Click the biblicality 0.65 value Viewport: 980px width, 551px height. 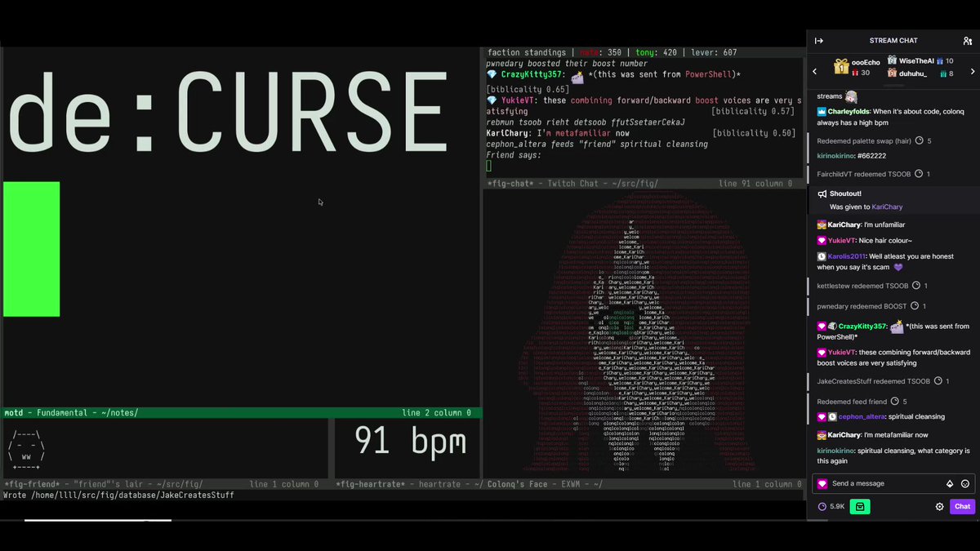[528, 89]
